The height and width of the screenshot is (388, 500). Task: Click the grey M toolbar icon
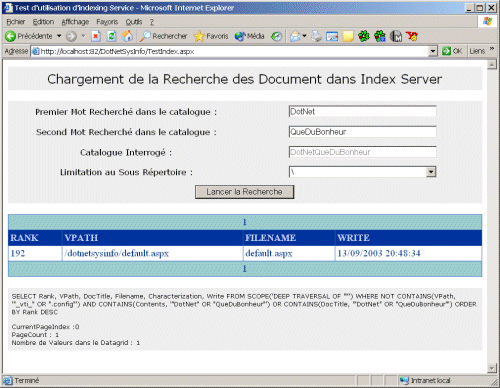tap(396, 36)
